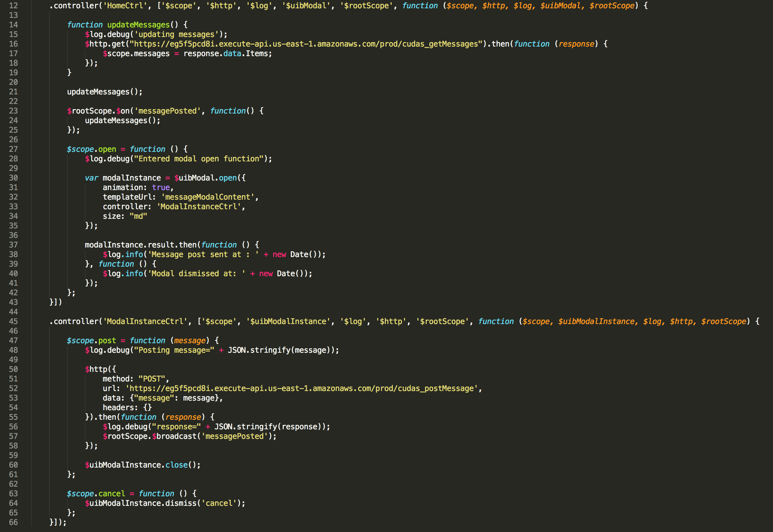Click data: {"message": message} line
This screenshot has height=532, width=773.
163,398
